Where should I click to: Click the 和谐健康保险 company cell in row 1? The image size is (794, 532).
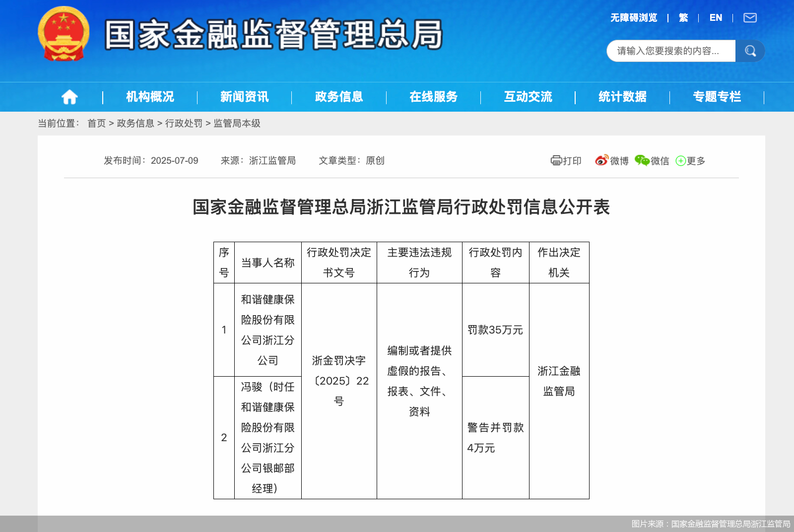268,330
